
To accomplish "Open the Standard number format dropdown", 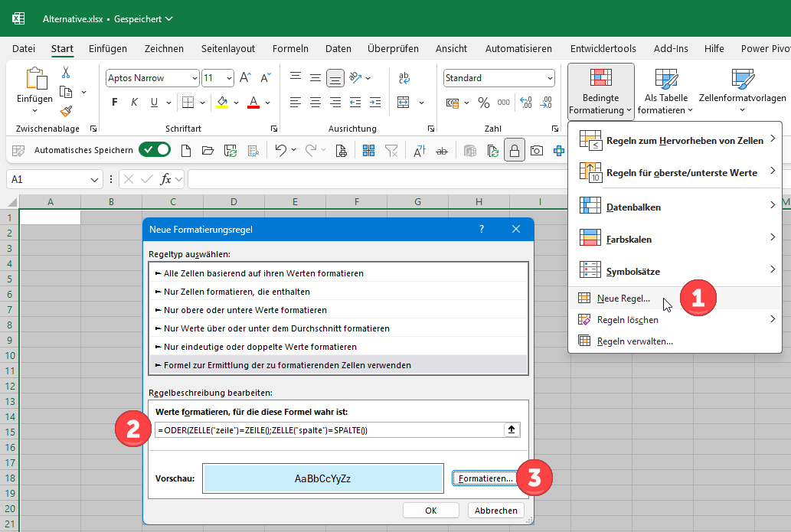I will tap(550, 78).
